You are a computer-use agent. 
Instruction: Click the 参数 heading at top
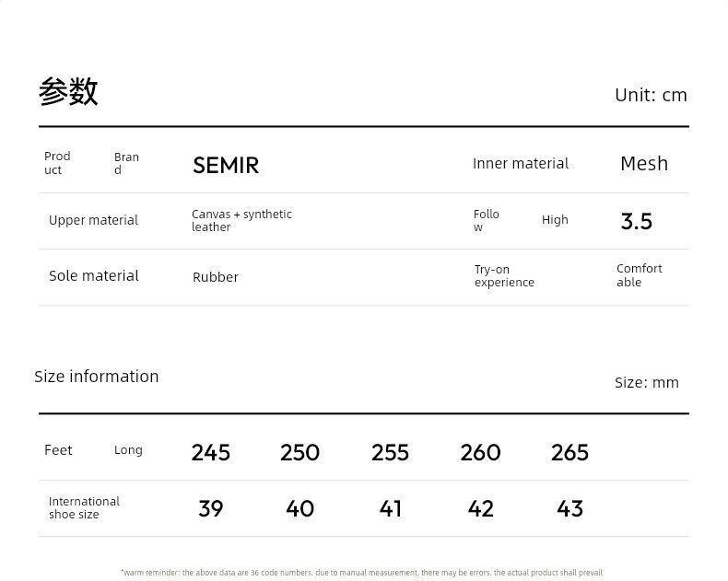pyautogui.click(x=68, y=92)
